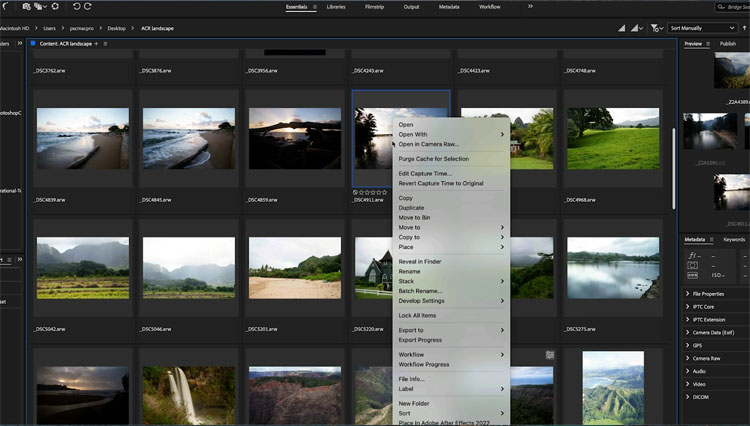750x426 pixels.
Task: Click the blue Content tab square icon
Action: 33,43
